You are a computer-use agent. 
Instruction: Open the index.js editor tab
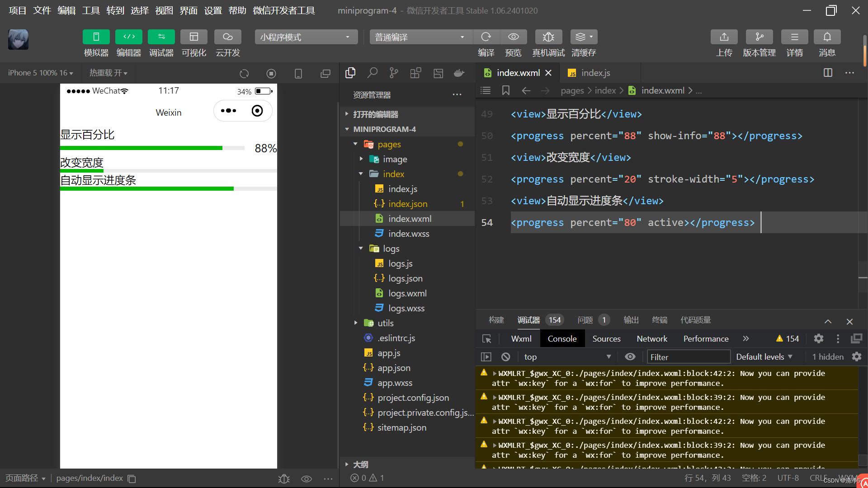coord(595,73)
